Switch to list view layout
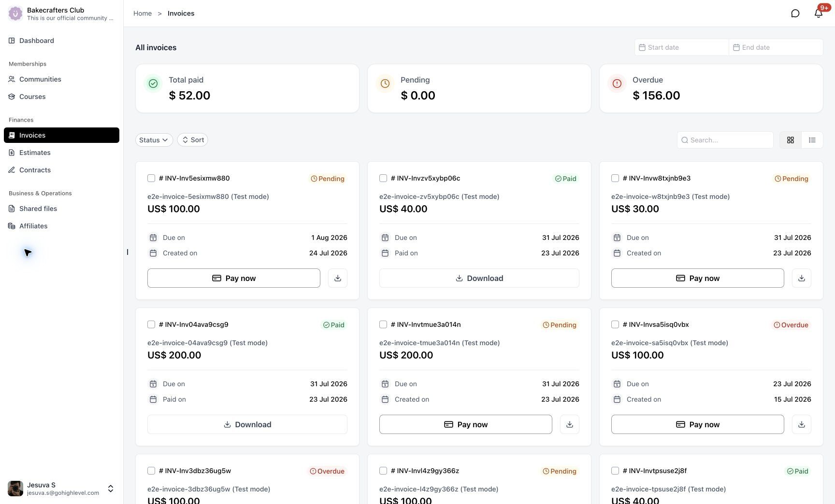This screenshot has width=835, height=504. pos(812,140)
